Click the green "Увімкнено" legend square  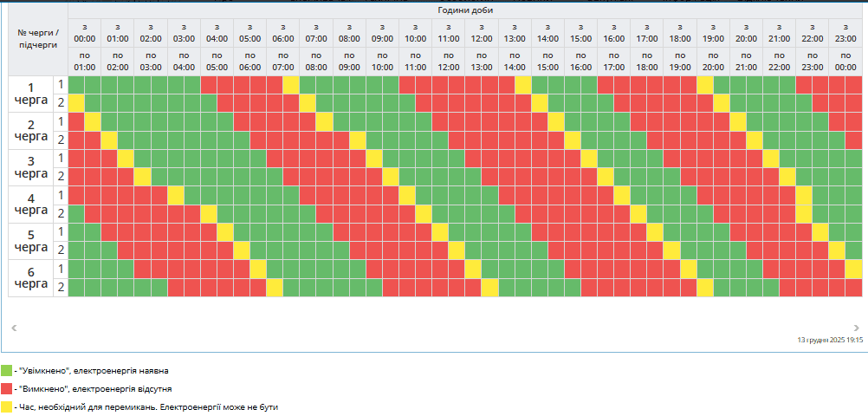click(6, 370)
